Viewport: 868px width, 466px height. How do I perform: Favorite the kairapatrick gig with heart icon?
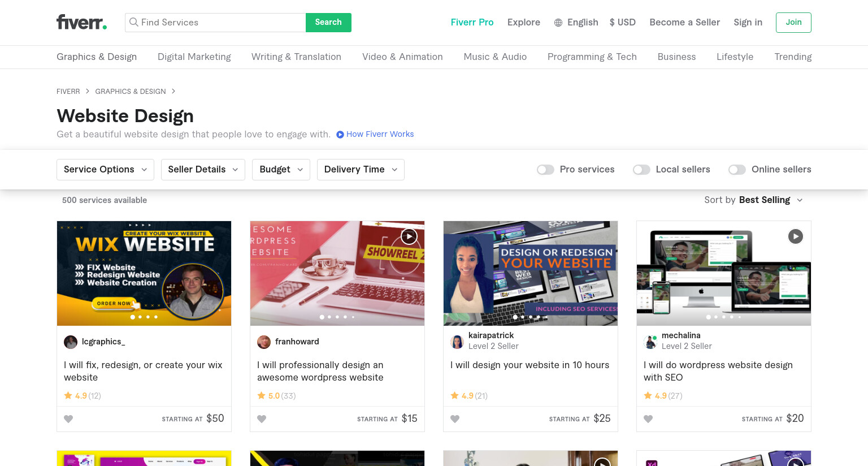455,419
